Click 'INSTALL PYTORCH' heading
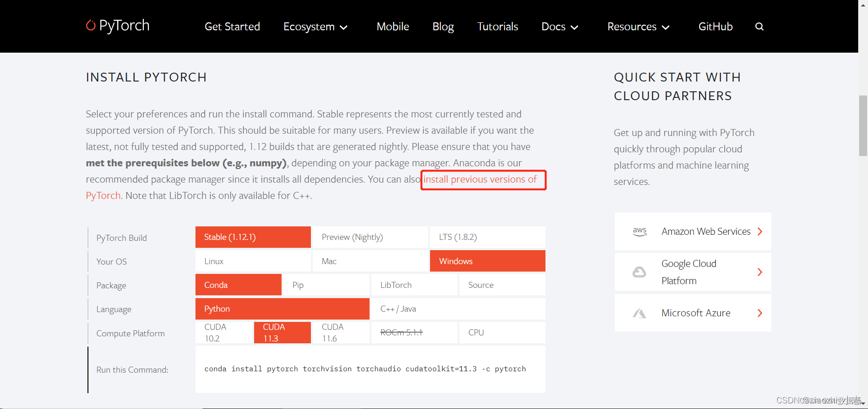 coord(146,77)
